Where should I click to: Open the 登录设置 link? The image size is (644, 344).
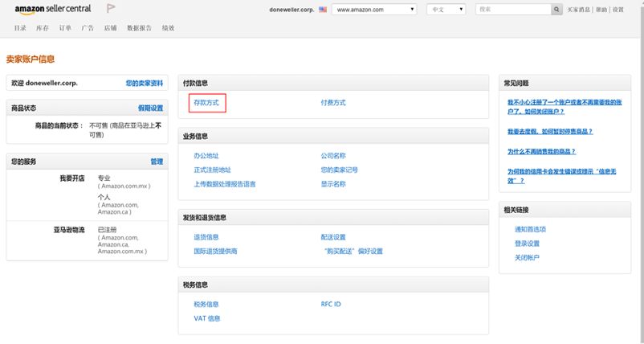point(527,244)
